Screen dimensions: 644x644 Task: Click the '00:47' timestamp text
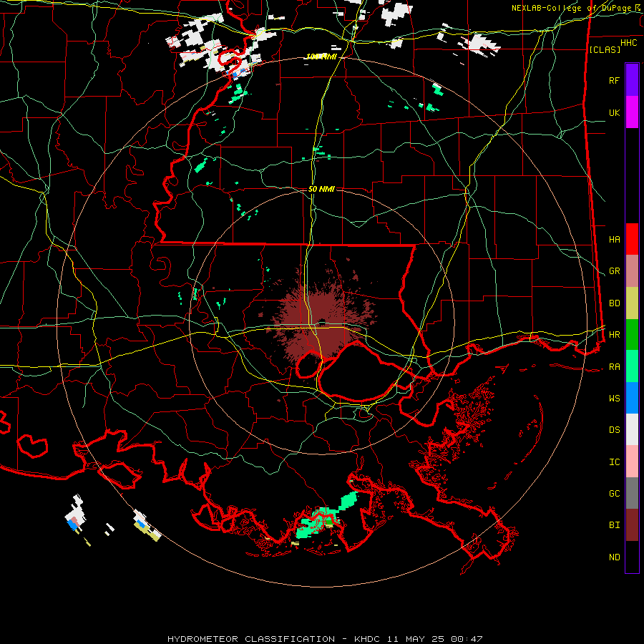(x=466, y=639)
